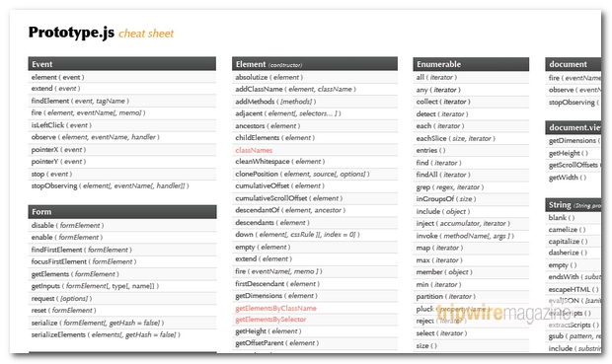This screenshot has width=612, height=364.
Task: Click "entries ( )" row
Action: coord(471,150)
